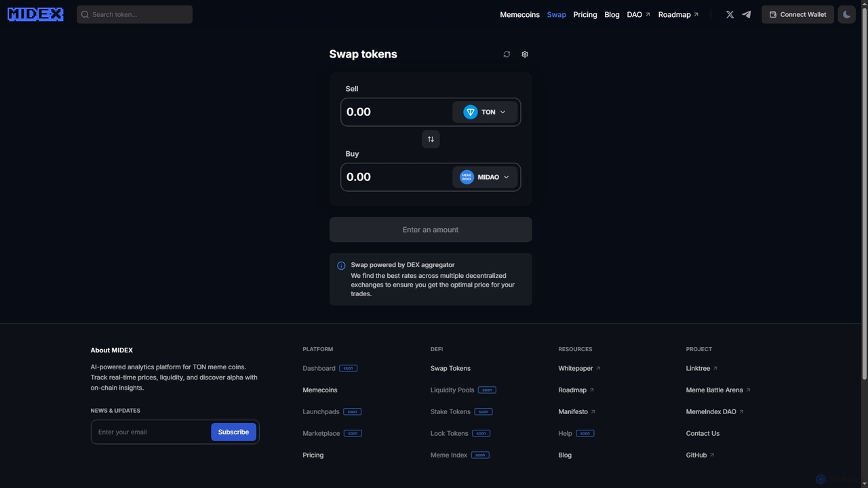Select Swap in the top navigation
This screenshot has height=488, width=868.
point(556,14)
